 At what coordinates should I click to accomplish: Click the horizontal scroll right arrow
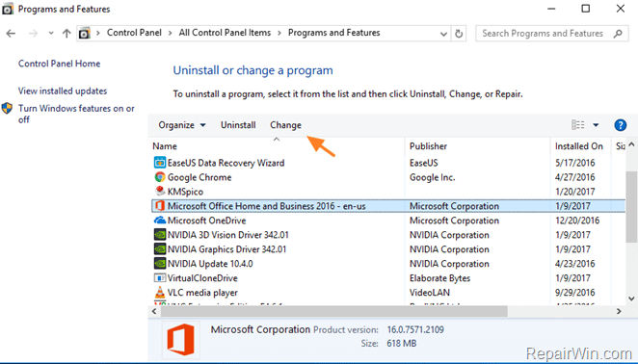tap(619, 311)
